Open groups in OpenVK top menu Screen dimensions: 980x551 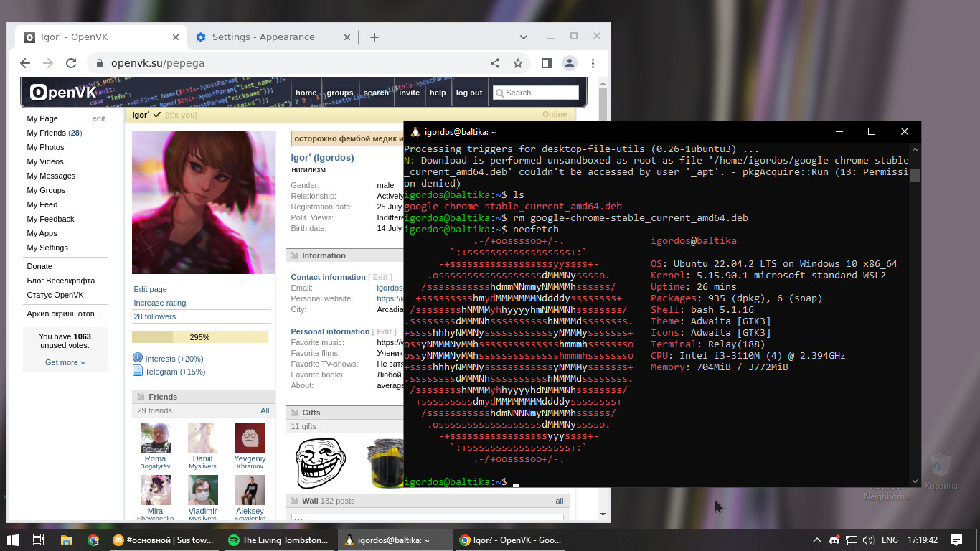(x=339, y=93)
